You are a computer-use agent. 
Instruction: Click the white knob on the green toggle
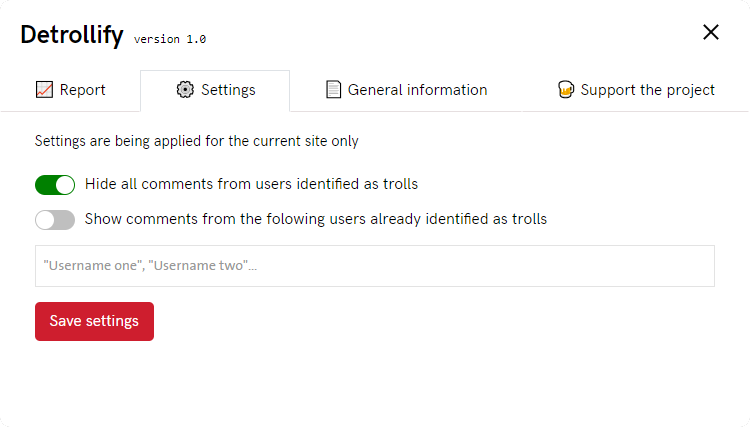click(65, 185)
